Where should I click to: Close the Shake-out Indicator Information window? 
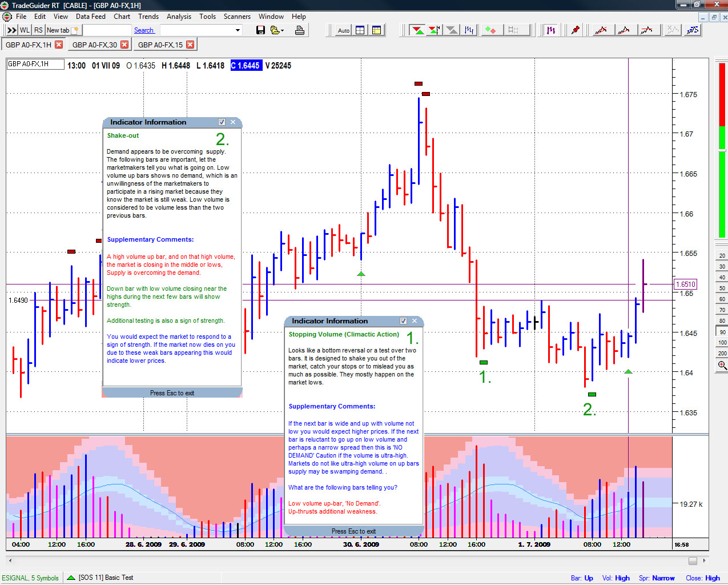click(233, 122)
